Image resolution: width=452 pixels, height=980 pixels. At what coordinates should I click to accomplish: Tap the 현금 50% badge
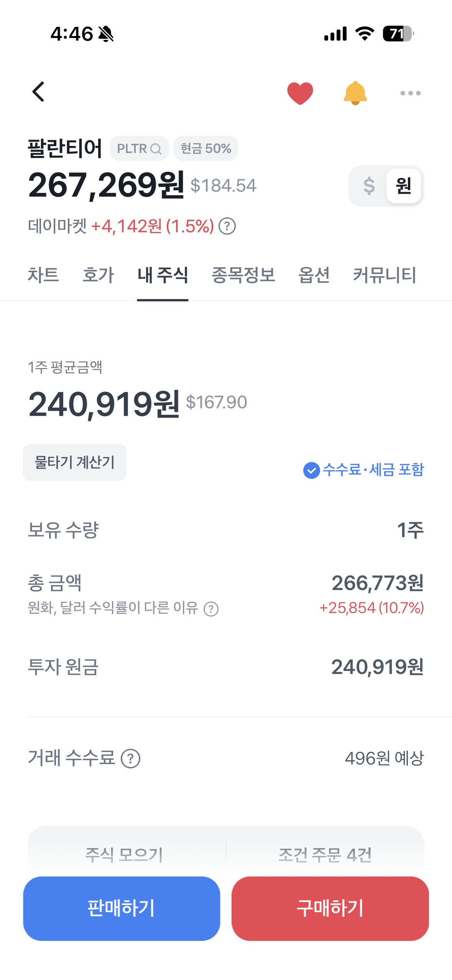(206, 149)
